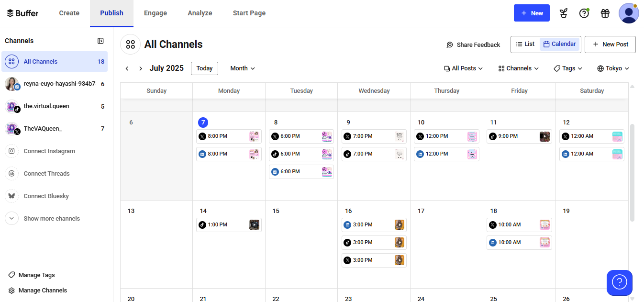Click TikTok icon on July 8 6:00 PM post

click(x=275, y=154)
